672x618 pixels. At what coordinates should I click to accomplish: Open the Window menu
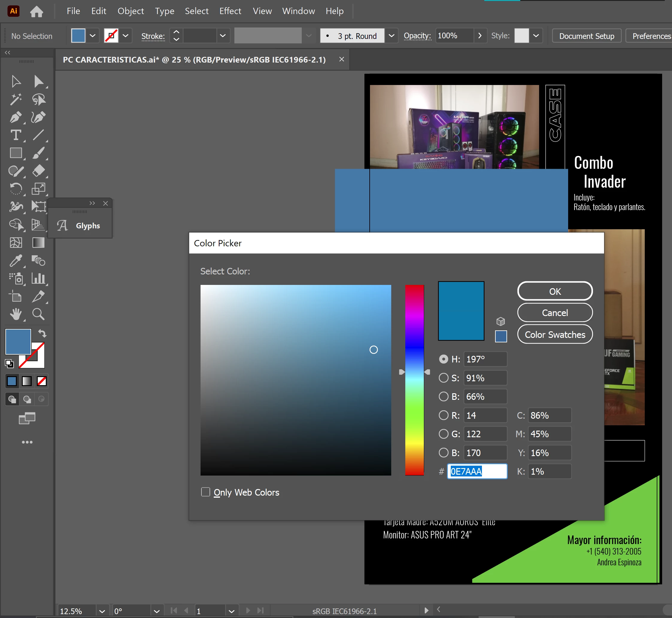tap(298, 11)
